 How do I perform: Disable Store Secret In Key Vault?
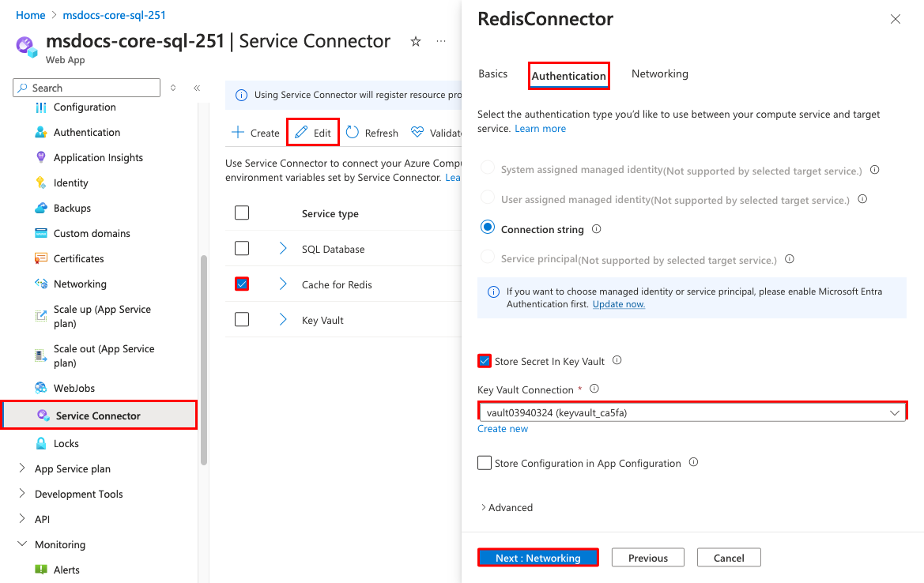pyautogui.click(x=485, y=361)
